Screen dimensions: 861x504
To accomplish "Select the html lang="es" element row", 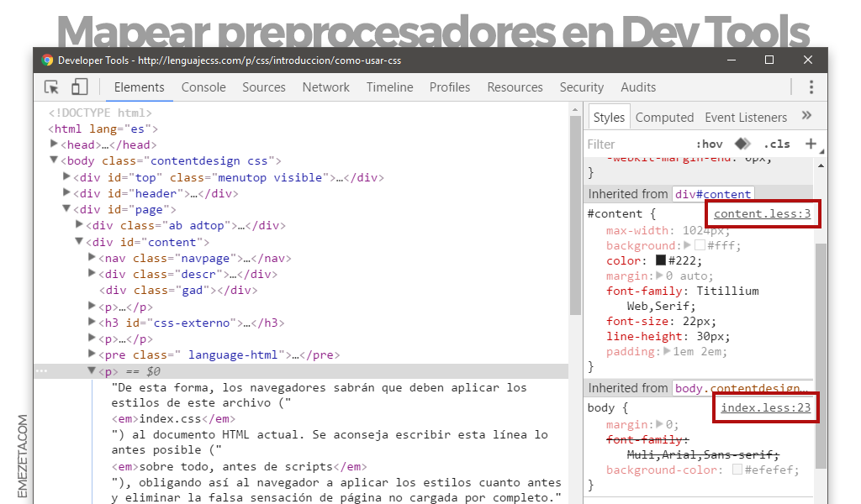I will [103, 129].
